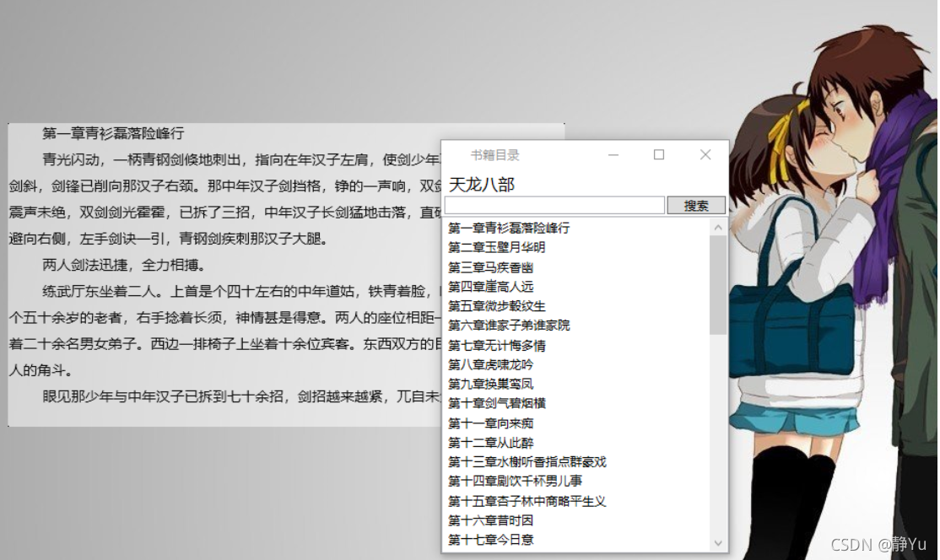
Task: Select chapter 第十一章向来痴
Action: pyautogui.click(x=490, y=423)
